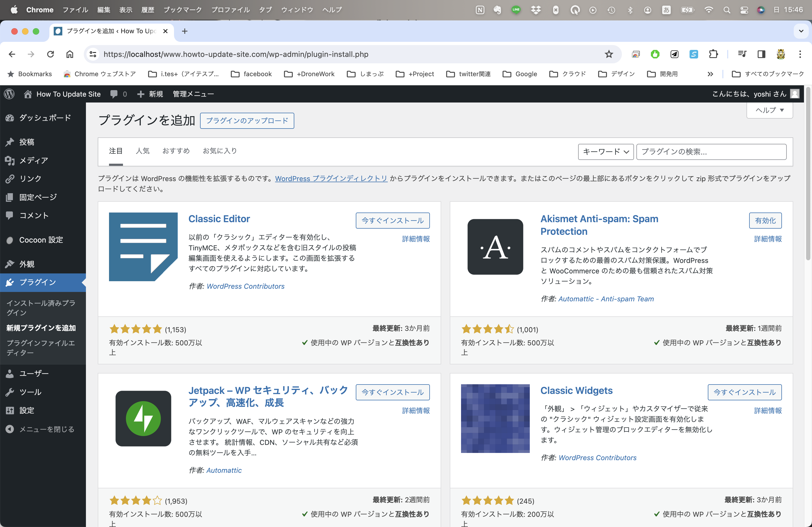Viewport: 812px width, 527px height.
Task: Install Classic Editor with 今すぐインストール
Action: pyautogui.click(x=393, y=221)
